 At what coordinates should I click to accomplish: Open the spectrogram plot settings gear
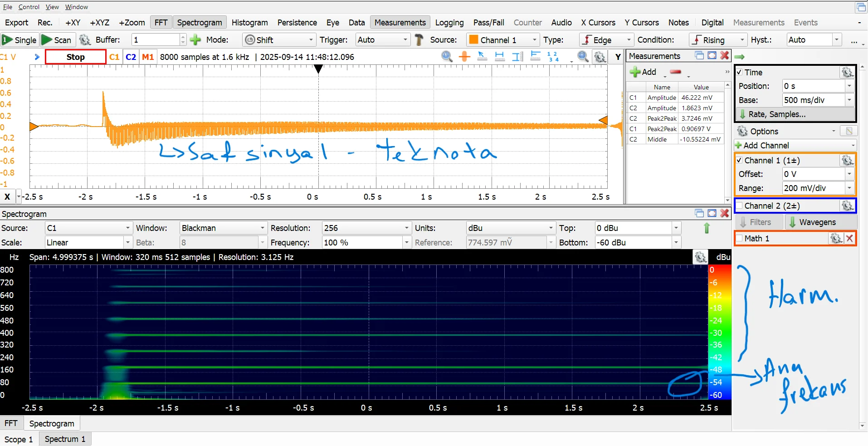click(x=700, y=257)
